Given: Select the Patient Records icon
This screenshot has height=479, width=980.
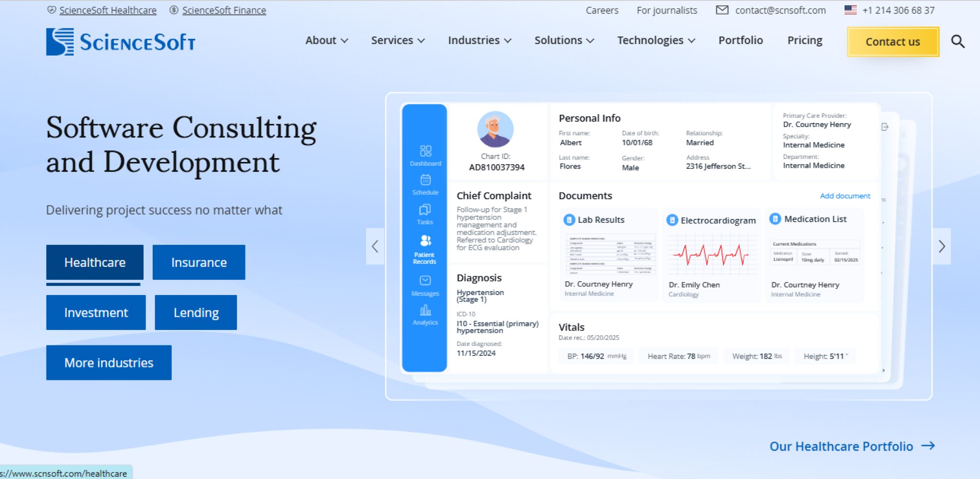Looking at the screenshot, I should click(425, 240).
